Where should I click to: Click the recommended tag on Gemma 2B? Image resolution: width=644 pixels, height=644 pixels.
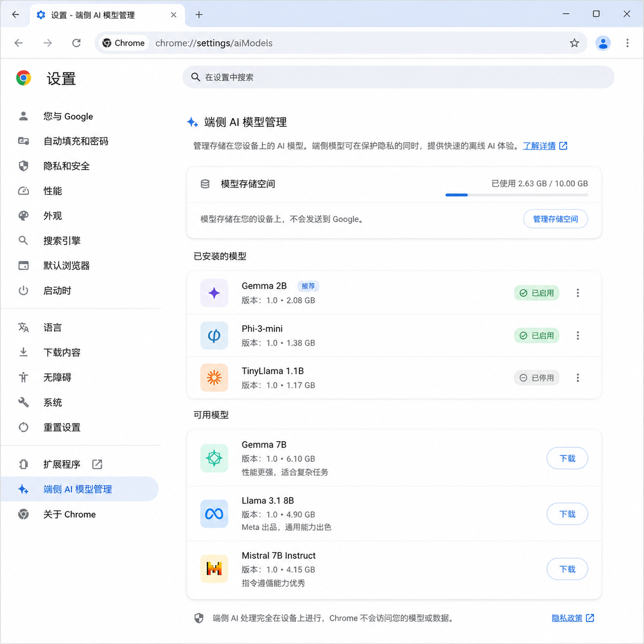coord(308,286)
